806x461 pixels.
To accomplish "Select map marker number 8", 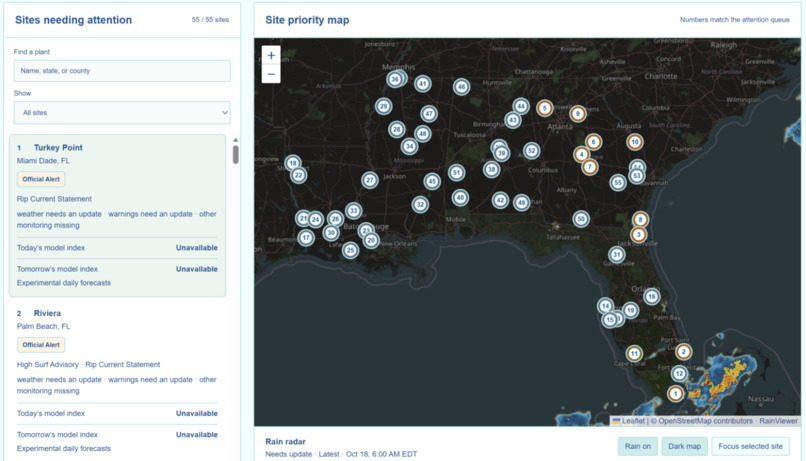I will pyautogui.click(x=640, y=220).
